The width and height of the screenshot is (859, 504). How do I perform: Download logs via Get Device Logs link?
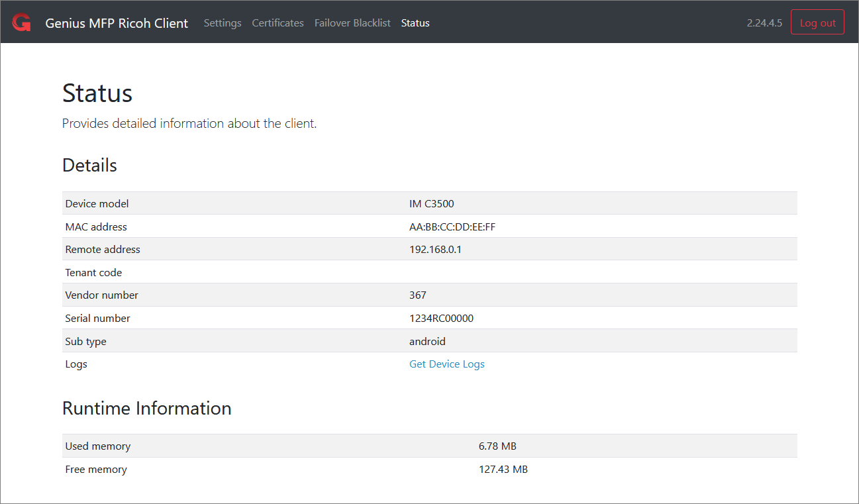point(447,364)
